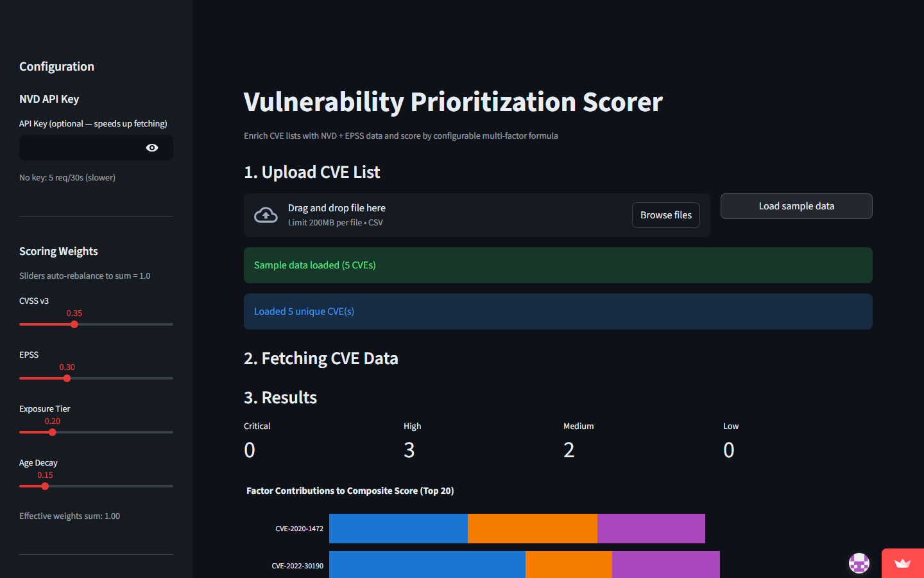
Task: Click the blue bar segment for CVE-2020-1472
Action: (398, 529)
